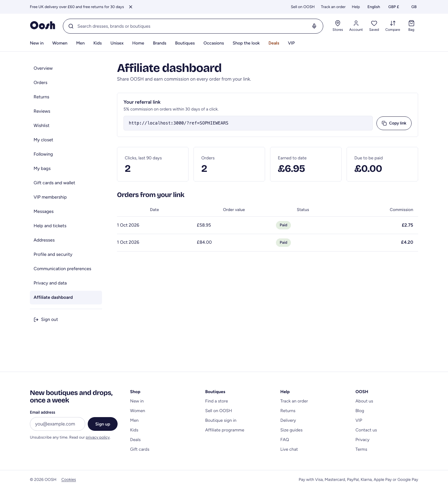Open the Compare arrows icon
The height and width of the screenshot is (489, 448).
tap(393, 26)
